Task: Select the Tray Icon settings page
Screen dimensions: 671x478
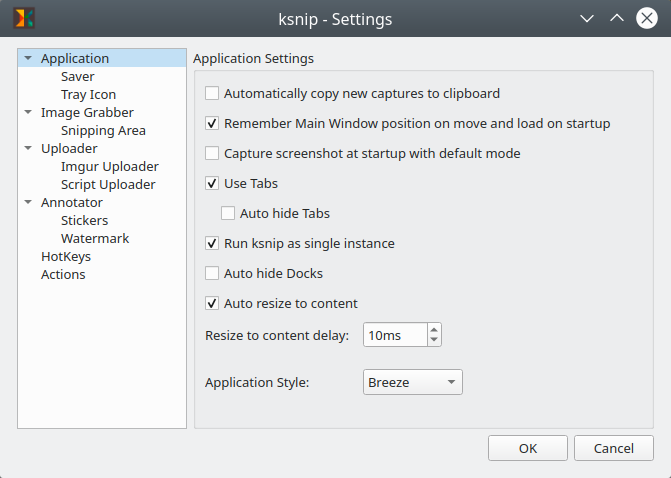Action: pyautogui.click(x=88, y=95)
